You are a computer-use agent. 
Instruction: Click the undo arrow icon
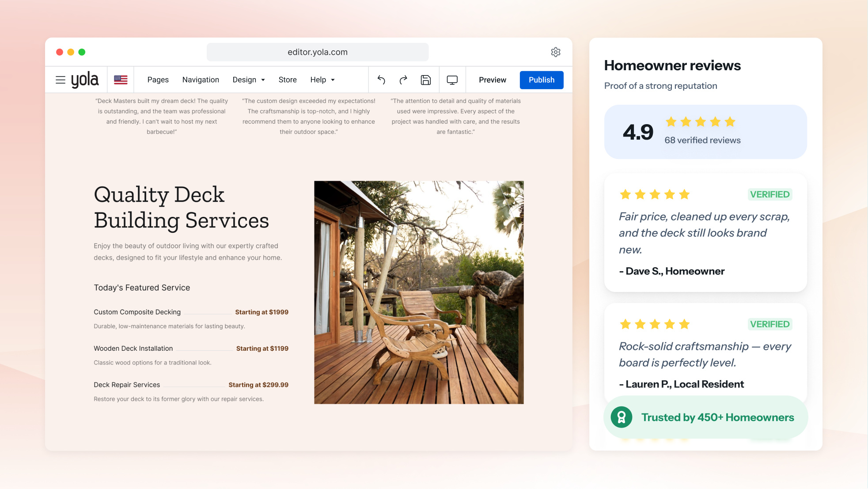click(x=381, y=80)
